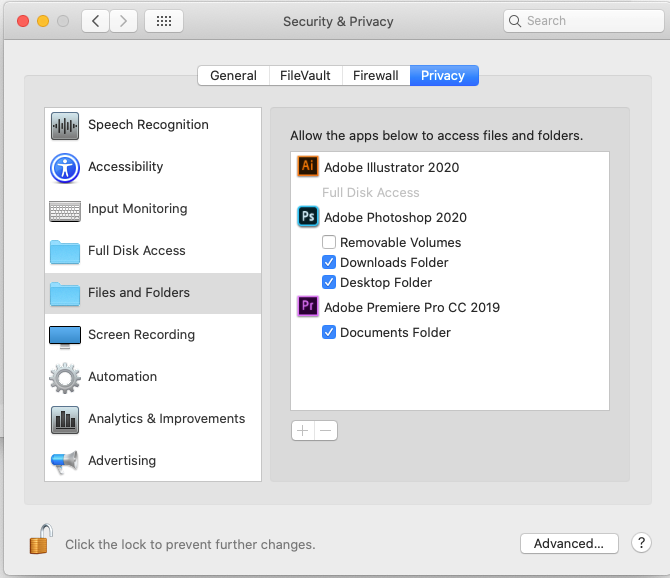The image size is (670, 578).
Task: Select Analytics & Improvements in the sidebar
Action: (x=153, y=420)
